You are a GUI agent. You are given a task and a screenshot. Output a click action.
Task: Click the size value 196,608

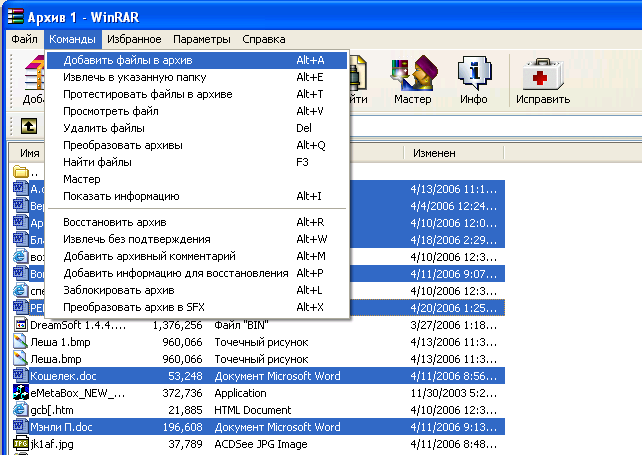182,427
